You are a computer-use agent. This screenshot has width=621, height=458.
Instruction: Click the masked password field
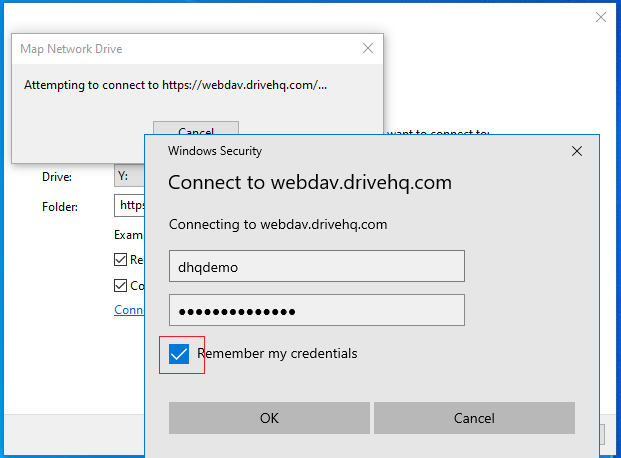[x=317, y=310]
